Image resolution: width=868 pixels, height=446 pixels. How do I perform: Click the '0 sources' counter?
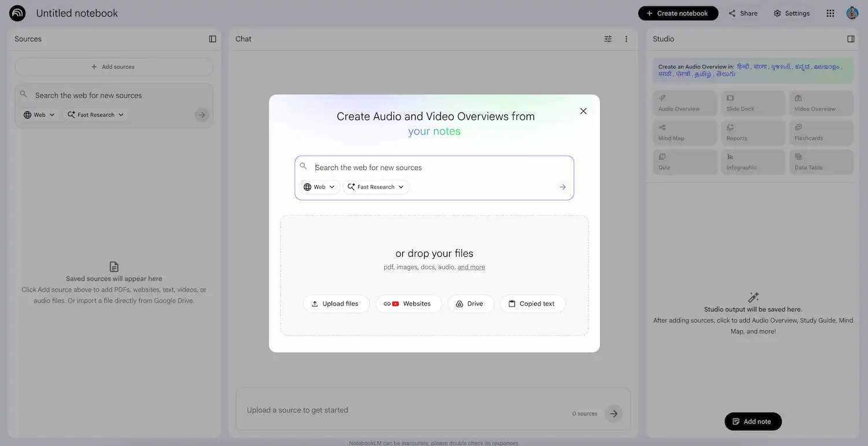click(584, 414)
